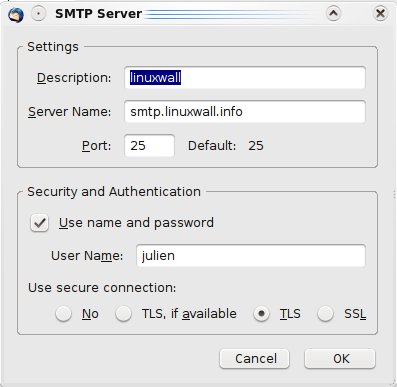Shade window with the up-arrow title button
Viewport: 397px width, 387px height.
click(333, 14)
